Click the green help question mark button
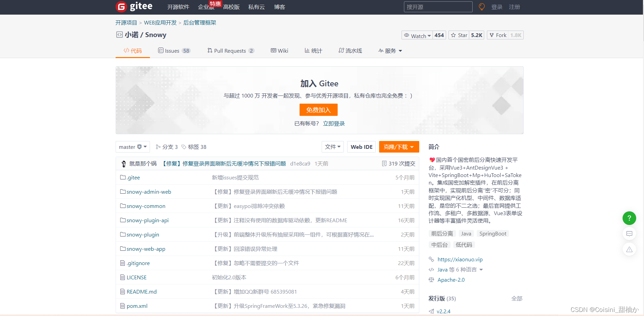This screenshot has width=644, height=316. pyautogui.click(x=629, y=218)
